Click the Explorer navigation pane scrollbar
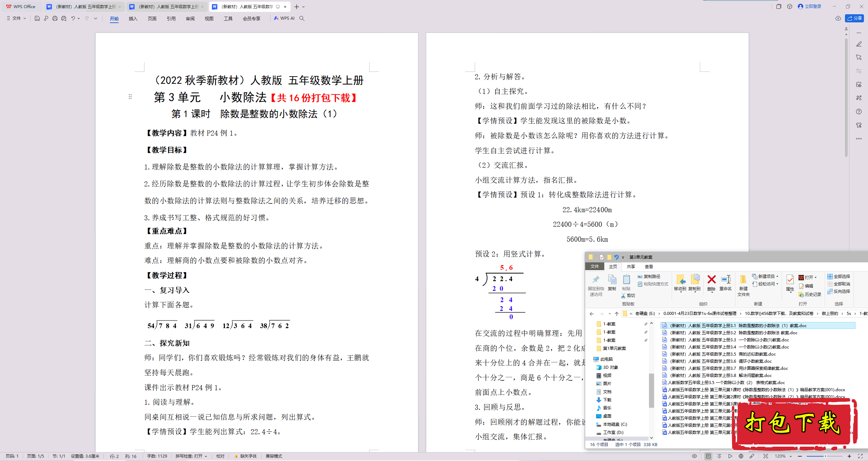 (x=651, y=390)
